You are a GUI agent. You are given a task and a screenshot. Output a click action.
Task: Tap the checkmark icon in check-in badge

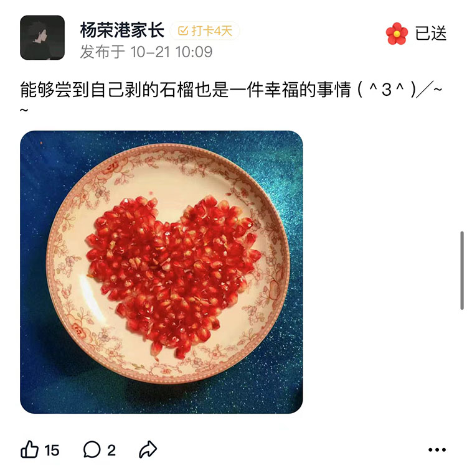click(183, 31)
